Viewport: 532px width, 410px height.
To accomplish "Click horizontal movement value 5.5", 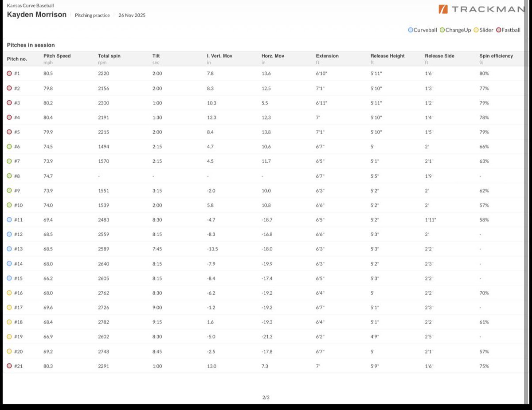I will [x=265, y=103].
